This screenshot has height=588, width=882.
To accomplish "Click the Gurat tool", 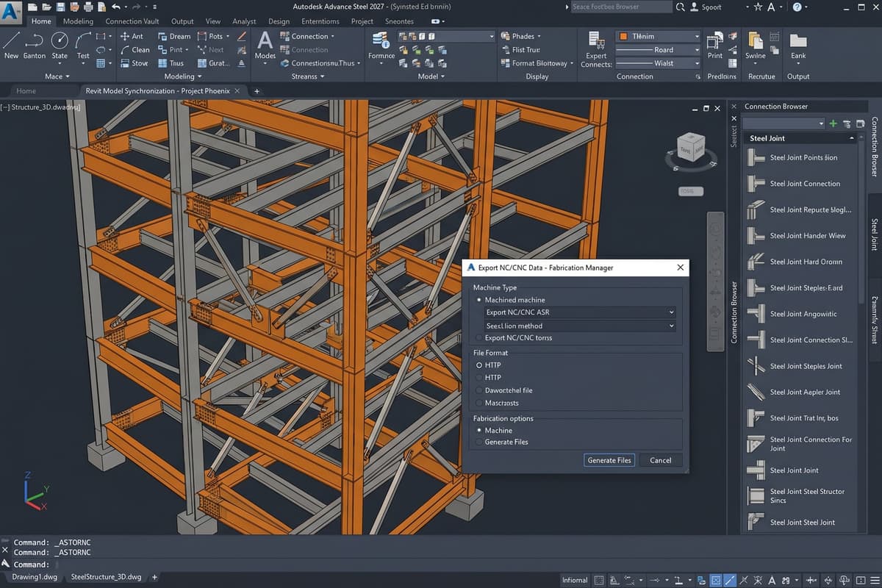I will click(x=214, y=63).
